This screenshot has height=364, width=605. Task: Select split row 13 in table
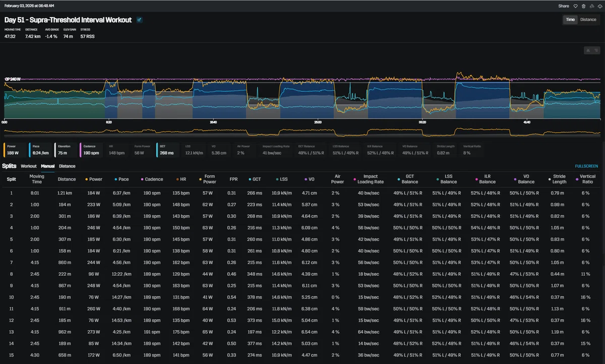[x=302, y=332]
